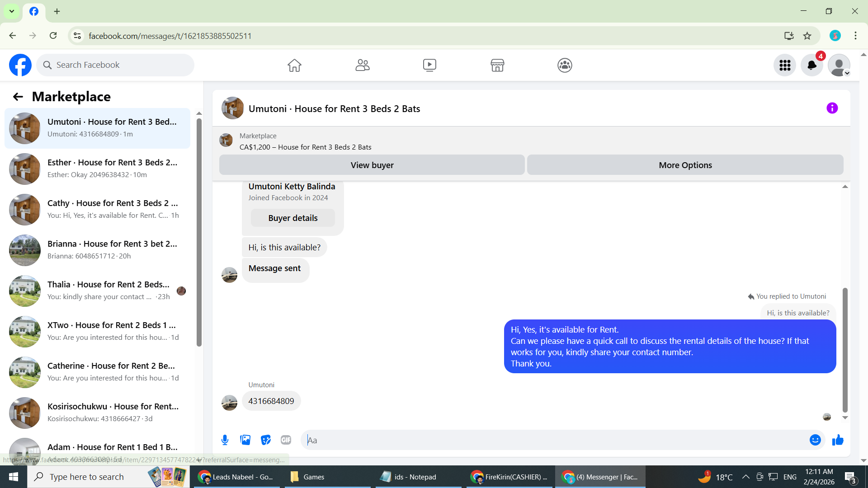Open Chrome tab search dropdown arrow
868x488 pixels.
[x=12, y=11]
